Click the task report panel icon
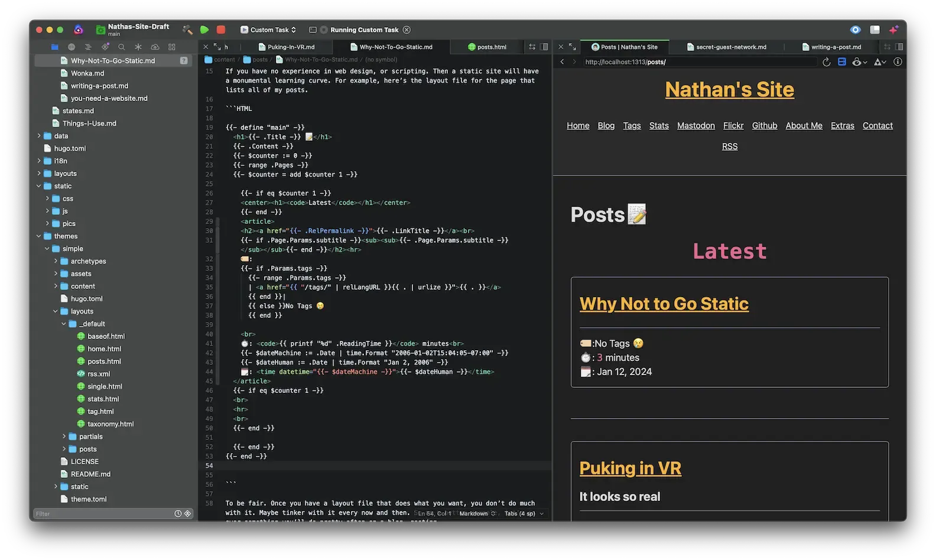 [x=313, y=30]
